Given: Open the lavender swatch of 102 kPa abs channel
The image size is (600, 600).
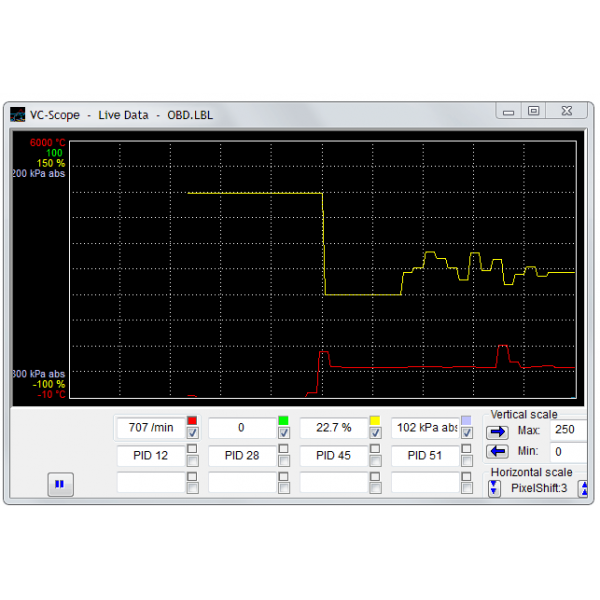Looking at the screenshot, I should tap(466, 421).
